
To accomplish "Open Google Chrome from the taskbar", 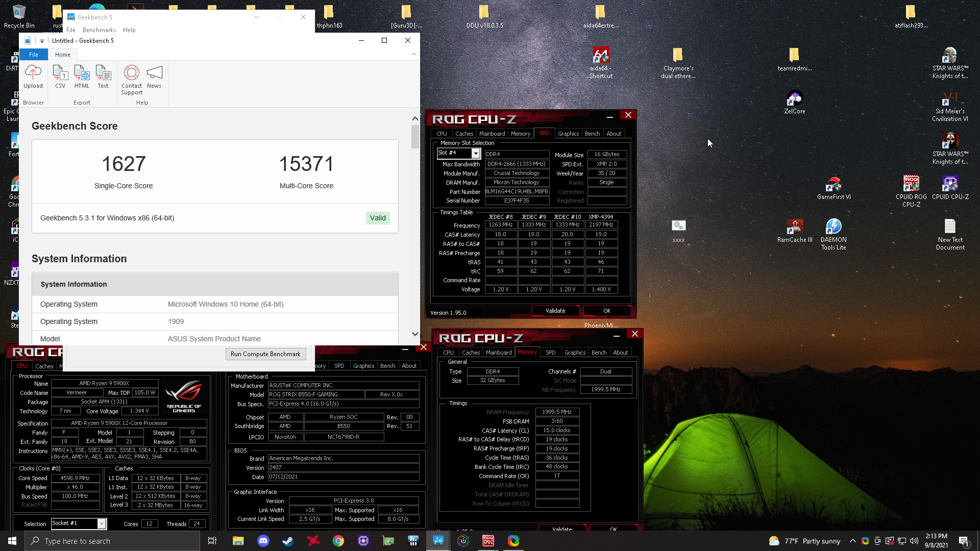I will (x=338, y=541).
